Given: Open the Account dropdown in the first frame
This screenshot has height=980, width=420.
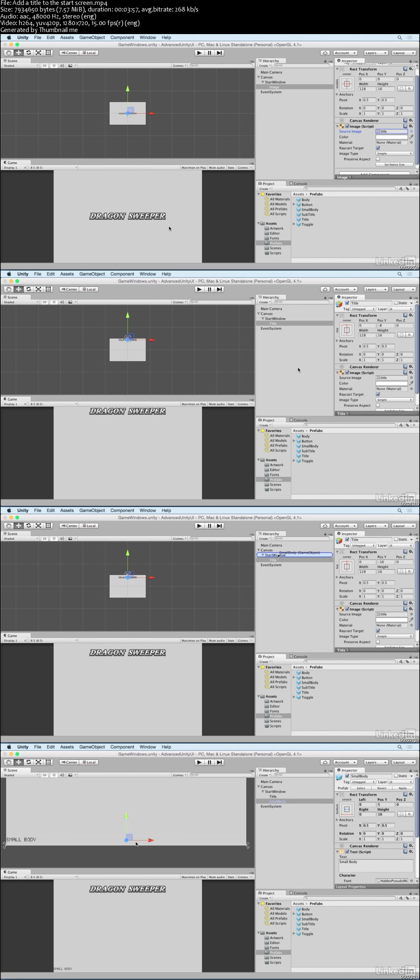Looking at the screenshot, I should (x=345, y=53).
